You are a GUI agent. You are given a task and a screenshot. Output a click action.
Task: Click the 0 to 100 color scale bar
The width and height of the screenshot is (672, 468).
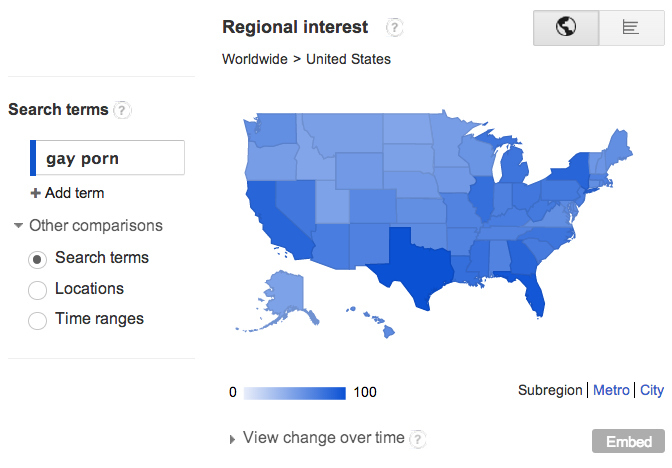pyautogui.click(x=294, y=393)
